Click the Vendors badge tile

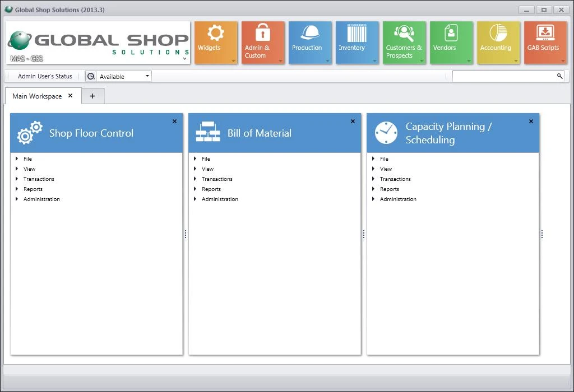(x=451, y=42)
